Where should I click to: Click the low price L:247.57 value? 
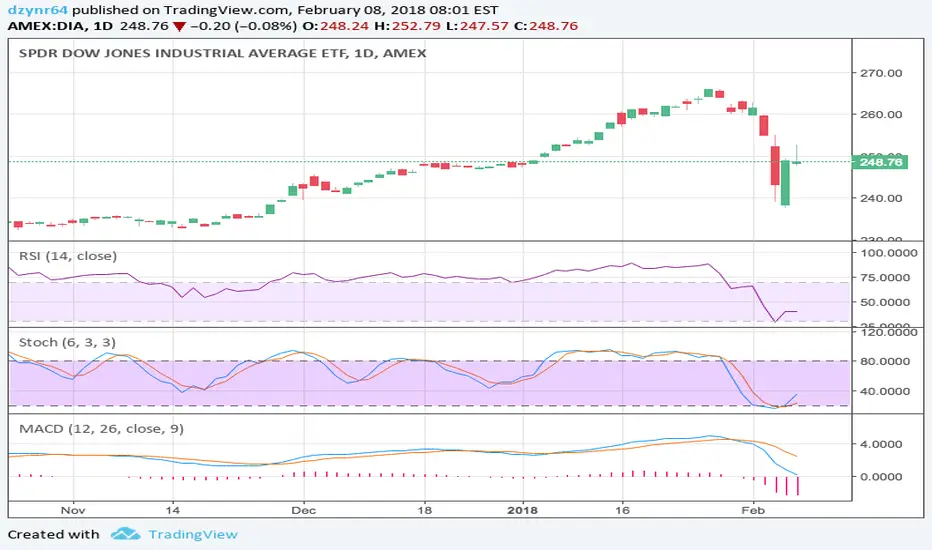pyautogui.click(x=477, y=26)
